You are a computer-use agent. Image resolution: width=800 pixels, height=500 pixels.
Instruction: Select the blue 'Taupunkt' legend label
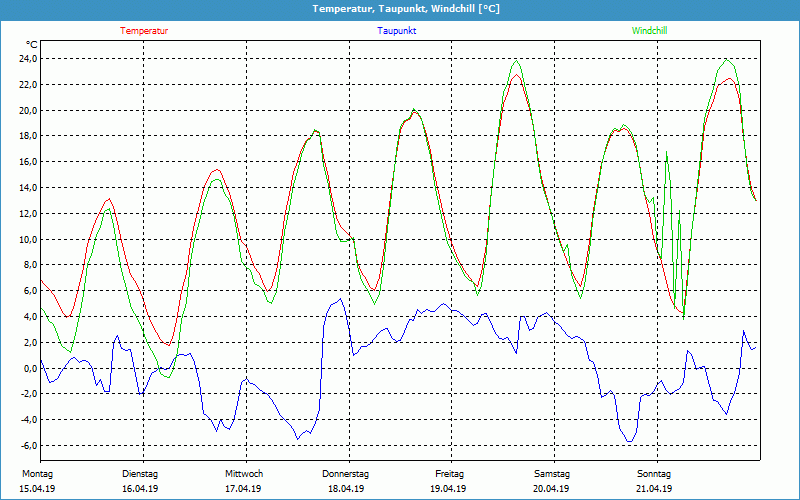point(396,31)
